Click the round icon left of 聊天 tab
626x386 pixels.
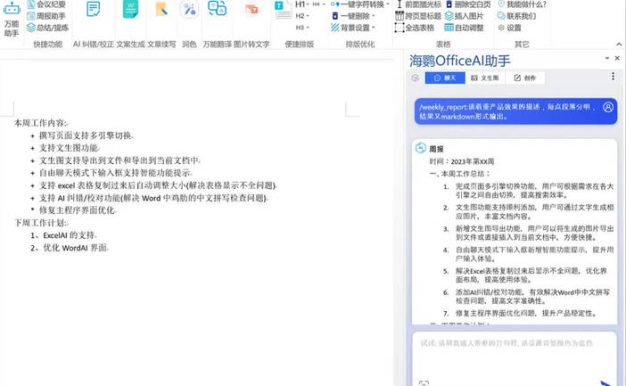(x=415, y=78)
